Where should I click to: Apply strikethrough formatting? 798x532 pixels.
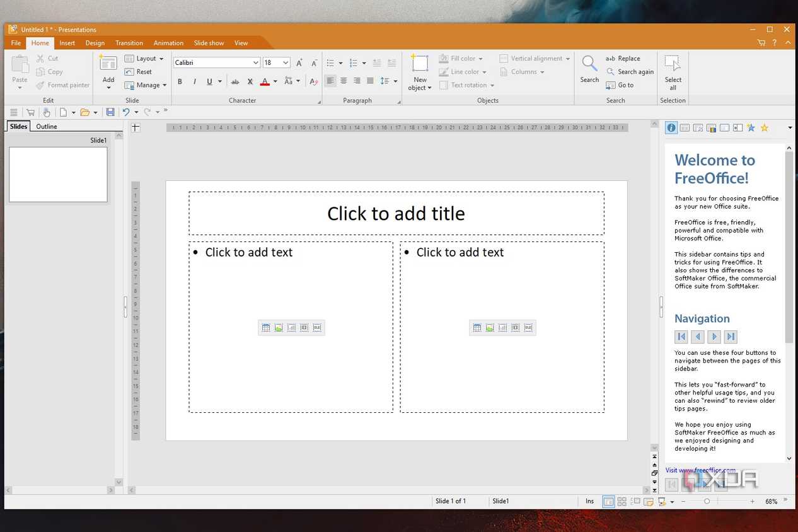(234, 81)
